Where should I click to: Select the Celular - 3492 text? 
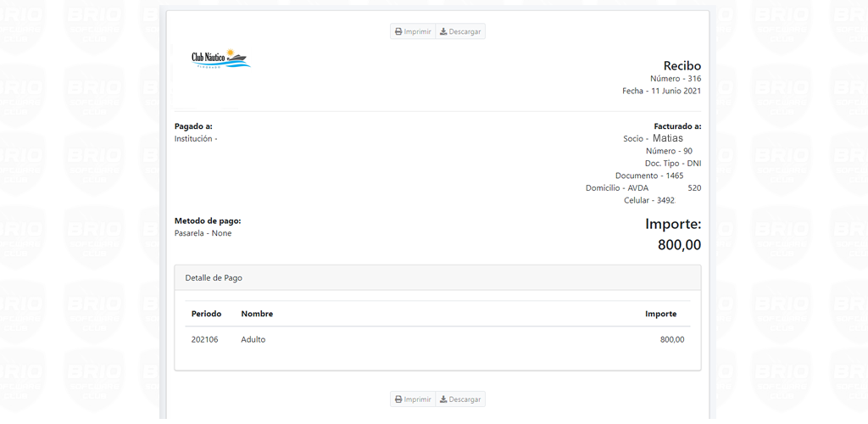pos(649,200)
